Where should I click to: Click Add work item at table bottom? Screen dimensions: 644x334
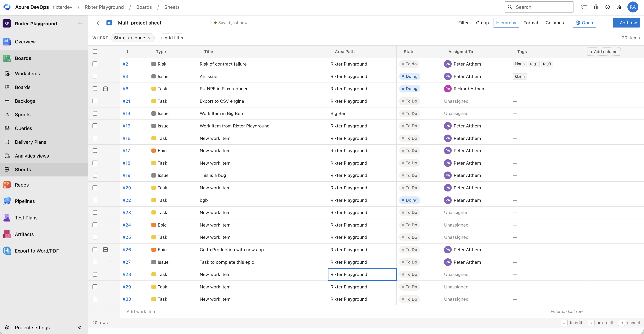coord(140,311)
